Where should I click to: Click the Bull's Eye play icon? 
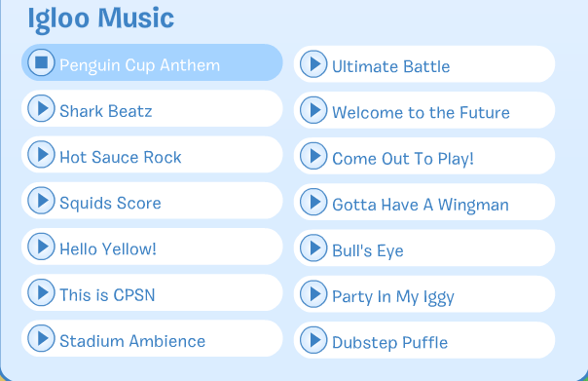click(313, 248)
